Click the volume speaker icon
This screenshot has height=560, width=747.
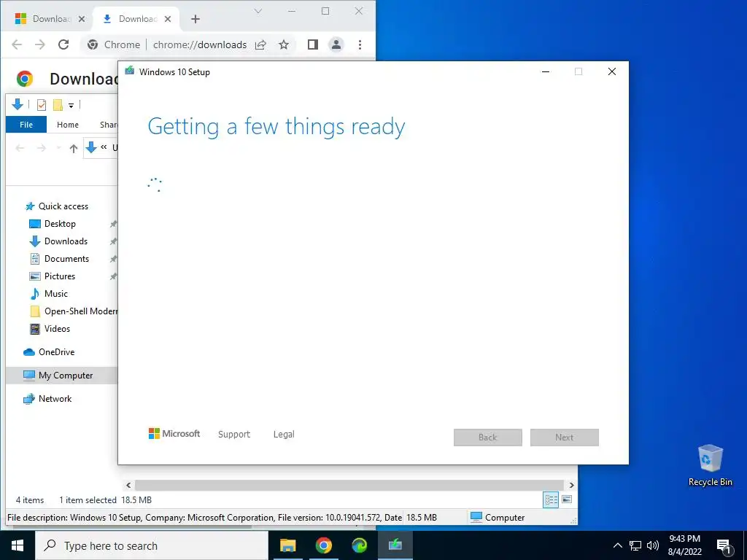[653, 545]
